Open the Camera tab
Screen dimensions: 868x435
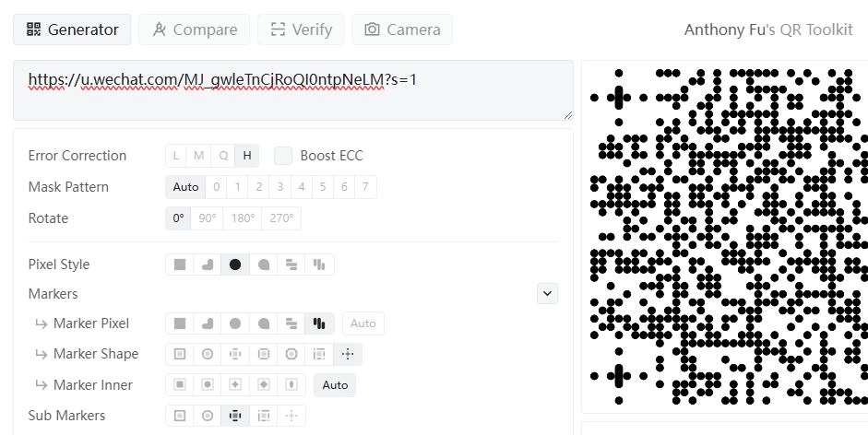pyautogui.click(x=402, y=29)
